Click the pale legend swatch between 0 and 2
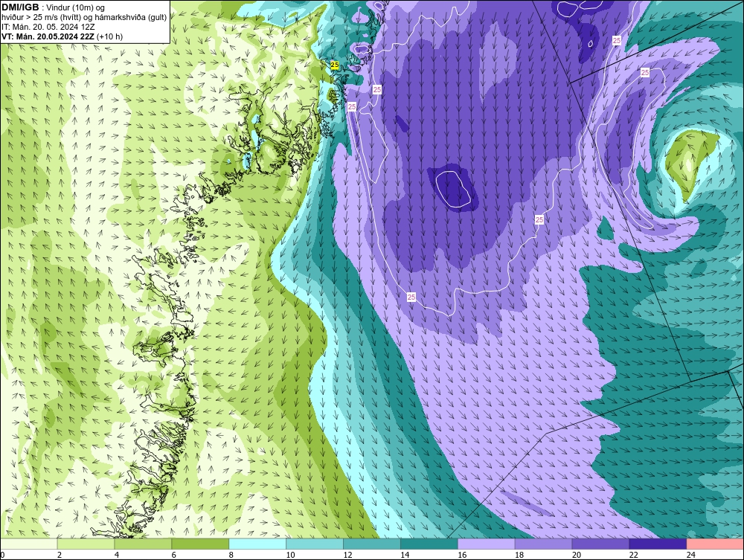 28,544
